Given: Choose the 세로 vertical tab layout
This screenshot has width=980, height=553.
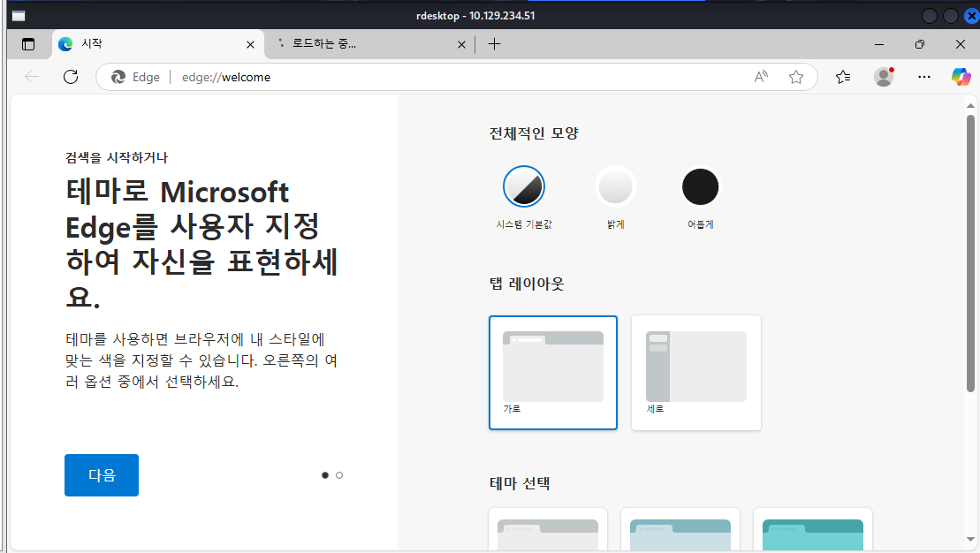Looking at the screenshot, I should point(696,372).
